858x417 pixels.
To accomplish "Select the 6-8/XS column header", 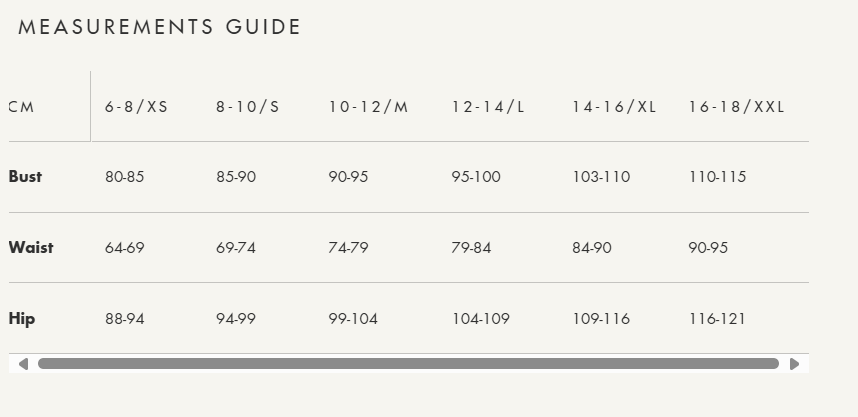I will pyautogui.click(x=137, y=107).
